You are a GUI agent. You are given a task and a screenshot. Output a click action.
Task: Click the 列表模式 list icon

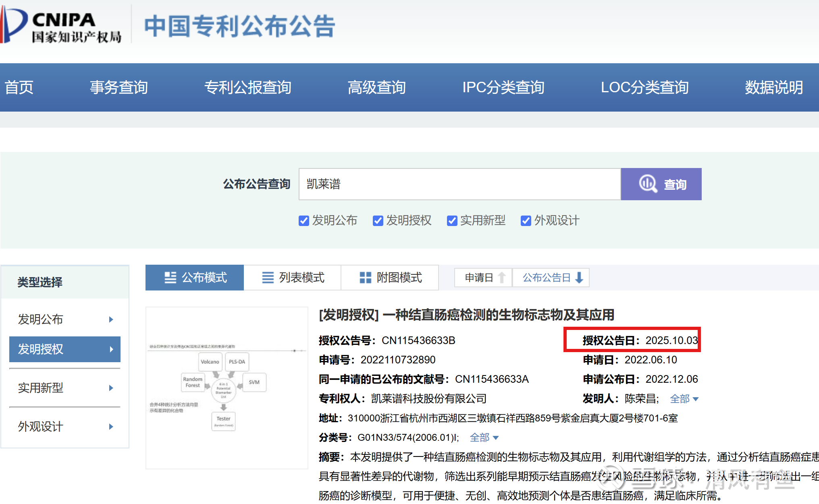point(268,278)
